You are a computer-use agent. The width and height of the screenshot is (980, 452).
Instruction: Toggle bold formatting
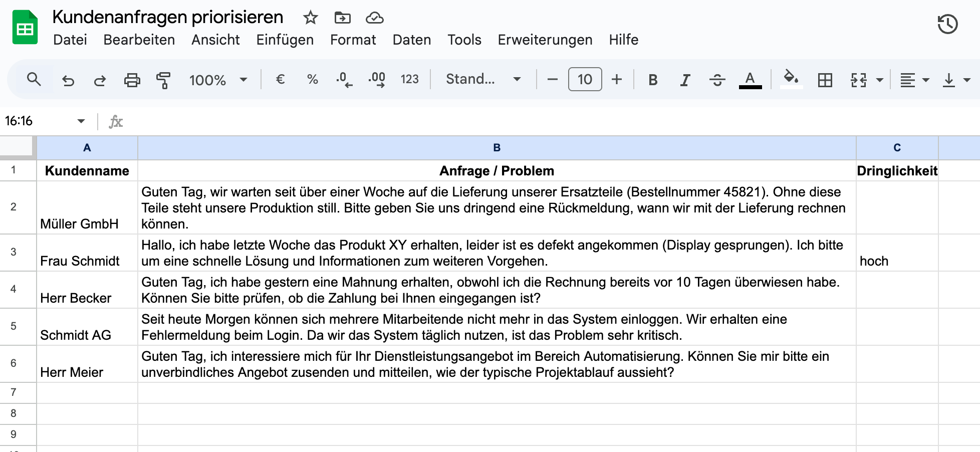tap(652, 79)
